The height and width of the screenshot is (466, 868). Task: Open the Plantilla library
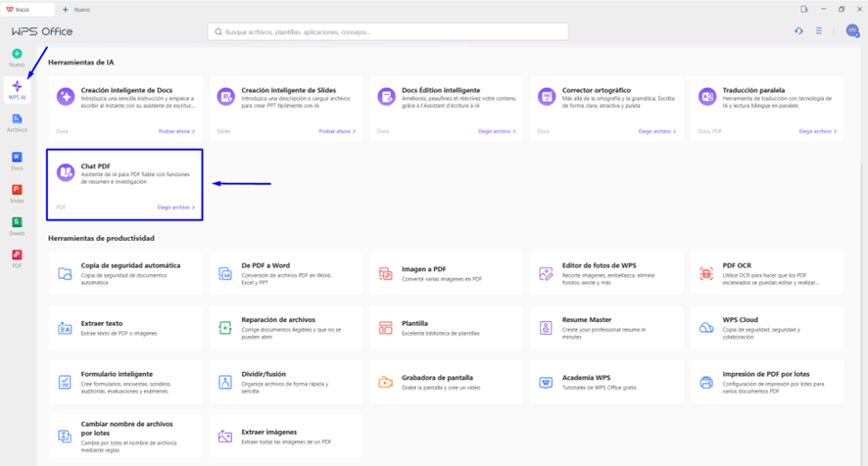[x=446, y=328]
